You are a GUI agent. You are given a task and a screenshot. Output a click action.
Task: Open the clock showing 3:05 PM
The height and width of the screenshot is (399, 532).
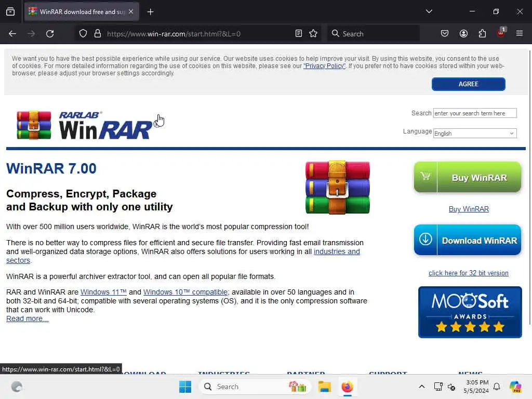pyautogui.click(x=476, y=387)
